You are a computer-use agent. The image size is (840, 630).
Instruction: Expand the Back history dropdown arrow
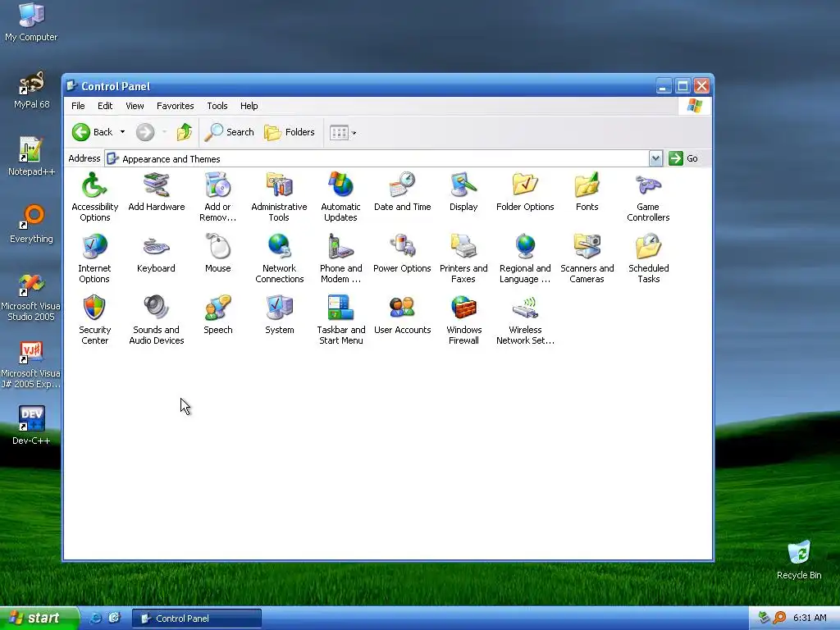(x=122, y=132)
